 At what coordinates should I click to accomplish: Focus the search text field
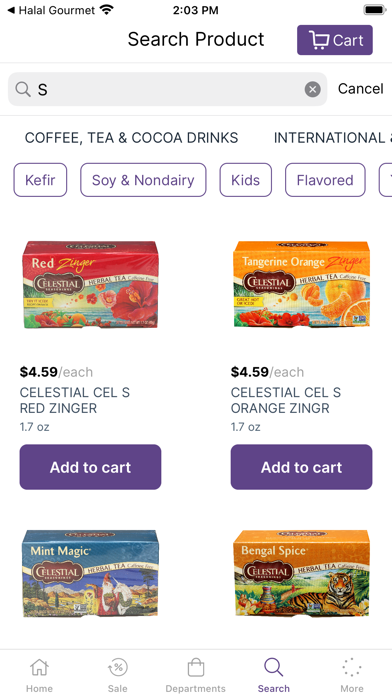[167, 89]
